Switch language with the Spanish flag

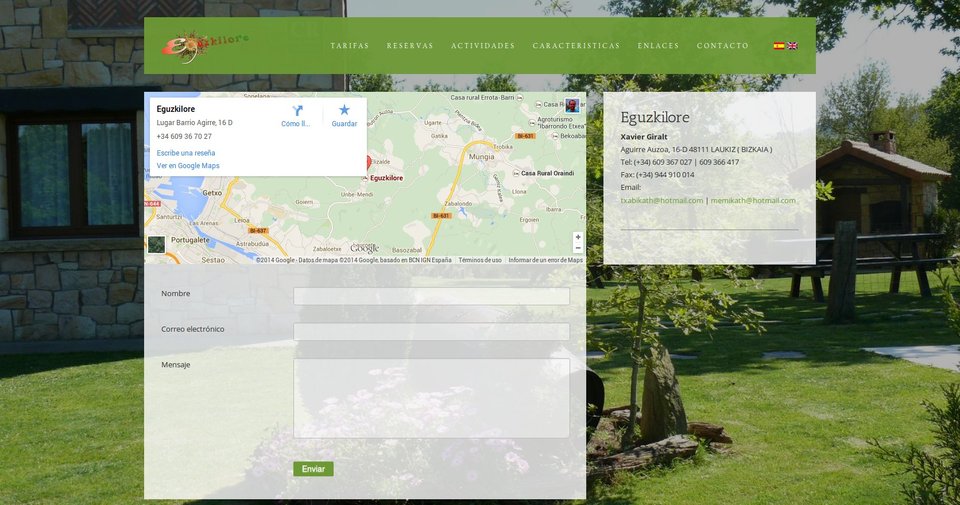[x=779, y=46]
